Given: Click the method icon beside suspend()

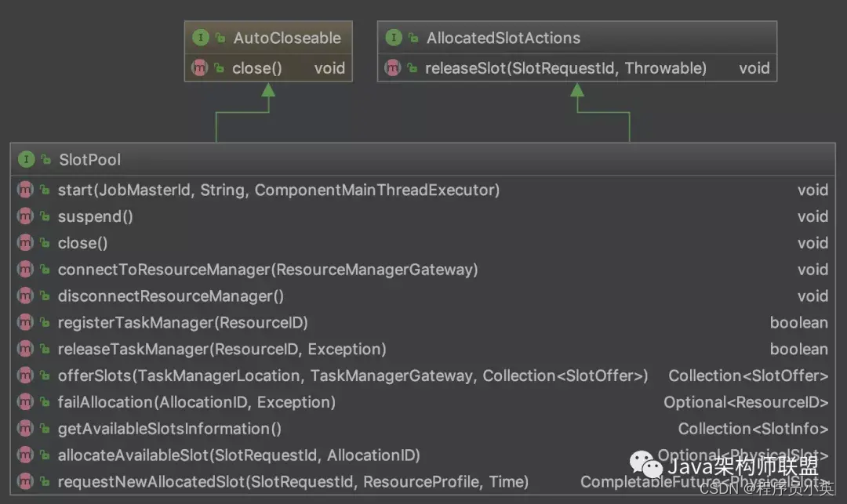Looking at the screenshot, I should pyautogui.click(x=25, y=216).
